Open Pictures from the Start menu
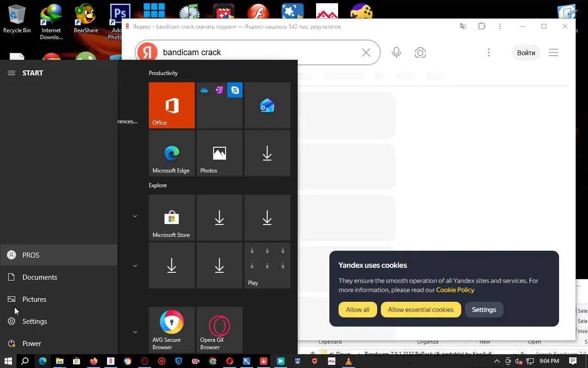This screenshot has height=368, width=588. 59,299
